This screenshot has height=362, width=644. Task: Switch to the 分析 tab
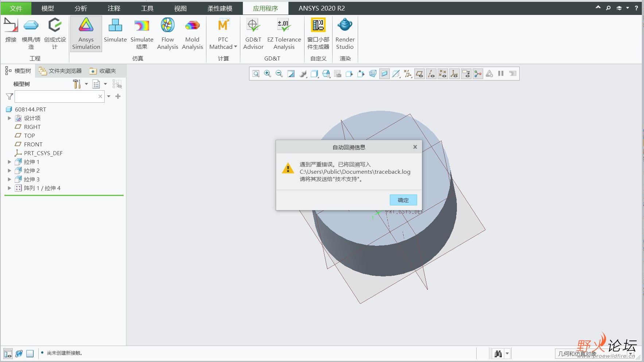(81, 8)
